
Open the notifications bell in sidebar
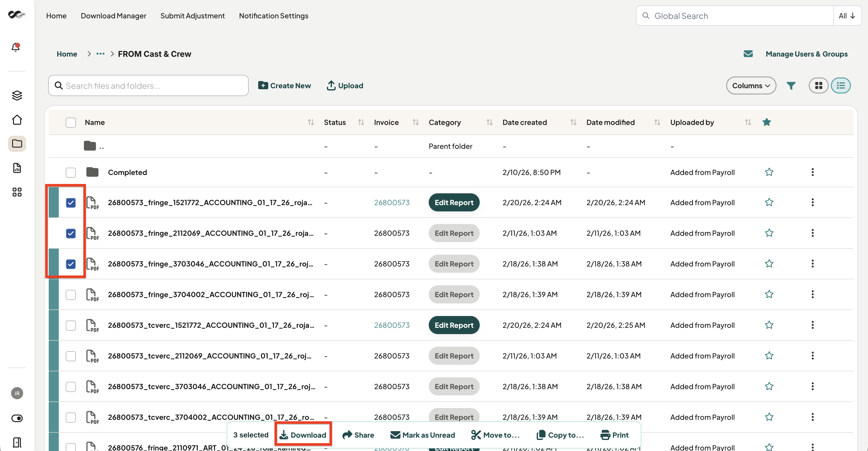[16, 47]
